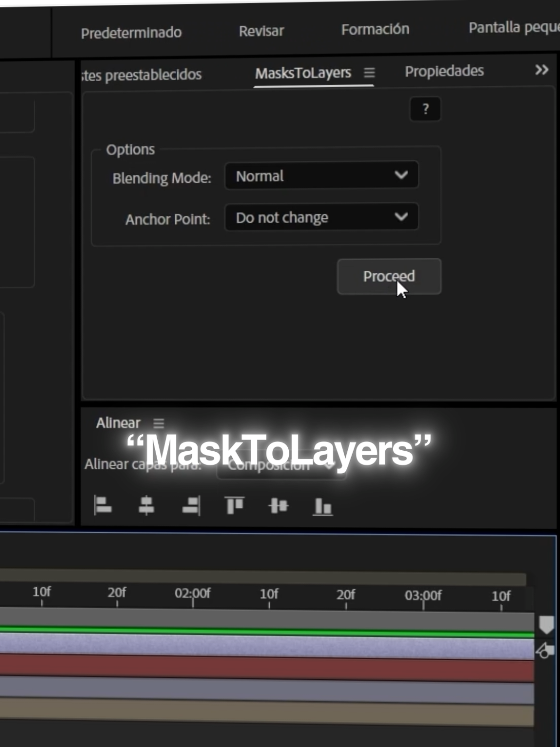Align layers to right edge
Image resolution: width=560 pixels, height=747 pixels.
coord(191,506)
